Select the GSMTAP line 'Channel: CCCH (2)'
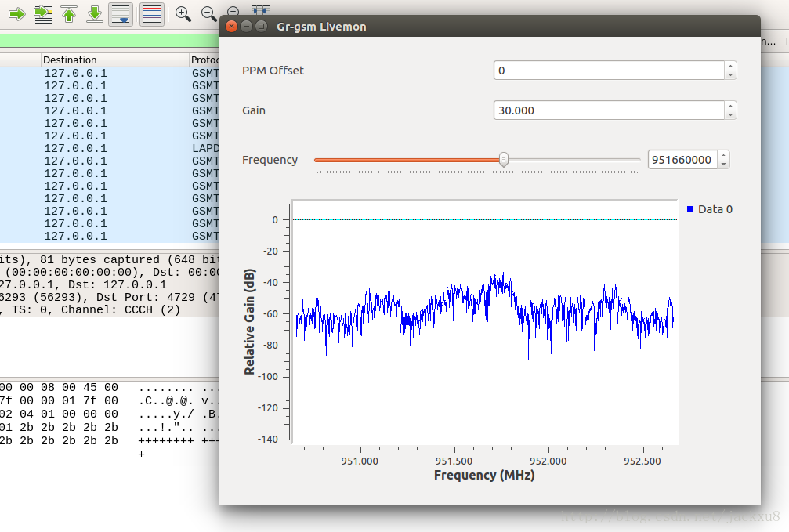789x532 pixels. [x=110, y=310]
